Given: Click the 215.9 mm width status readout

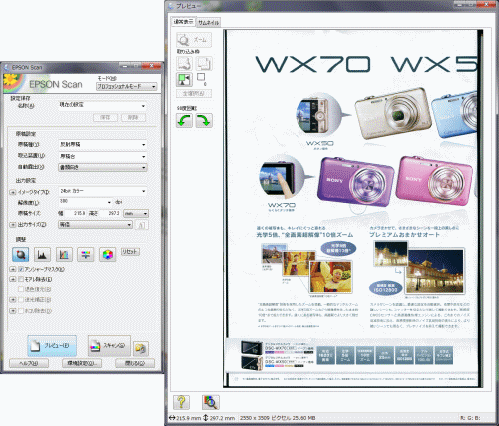Looking at the screenshot, I should tap(186, 418).
